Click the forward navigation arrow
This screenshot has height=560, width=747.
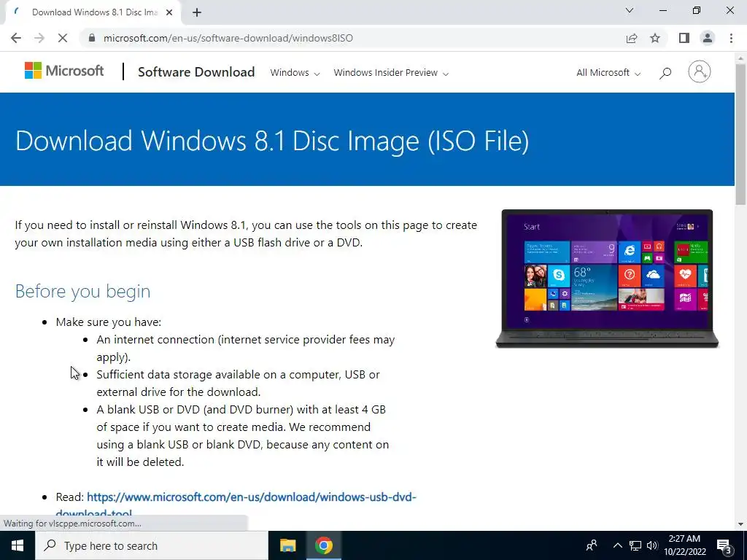[x=39, y=38]
